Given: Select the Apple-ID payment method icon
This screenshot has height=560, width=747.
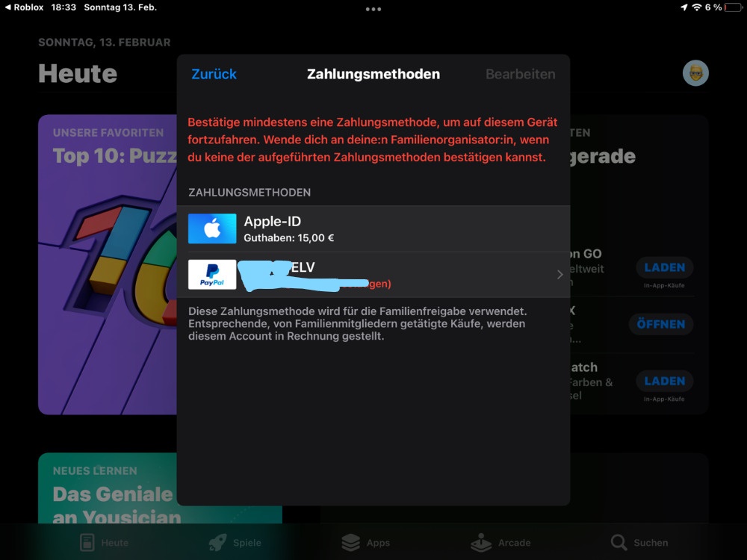Looking at the screenshot, I should pyautogui.click(x=212, y=228).
